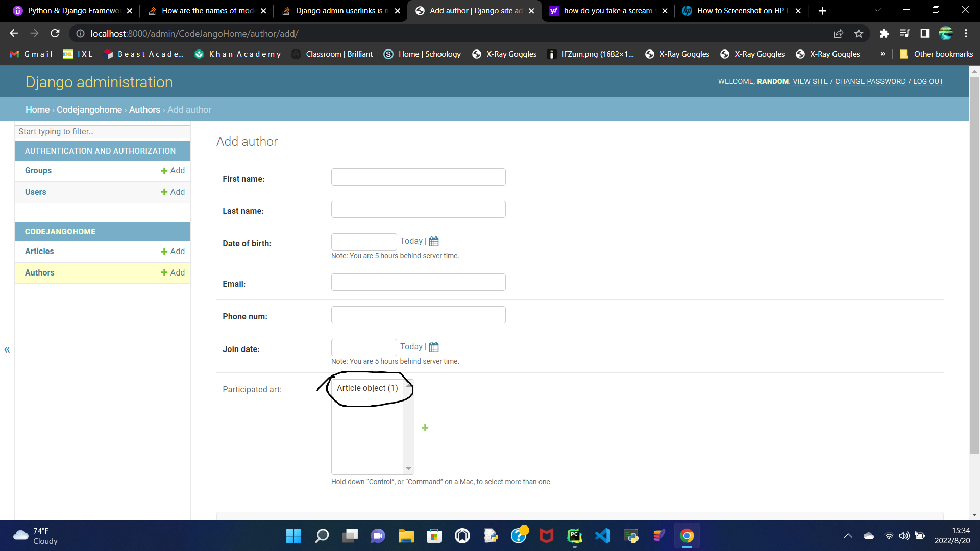Screen dimensions: 980x551
Task: Click the Django administration home icon
Action: (x=37, y=110)
